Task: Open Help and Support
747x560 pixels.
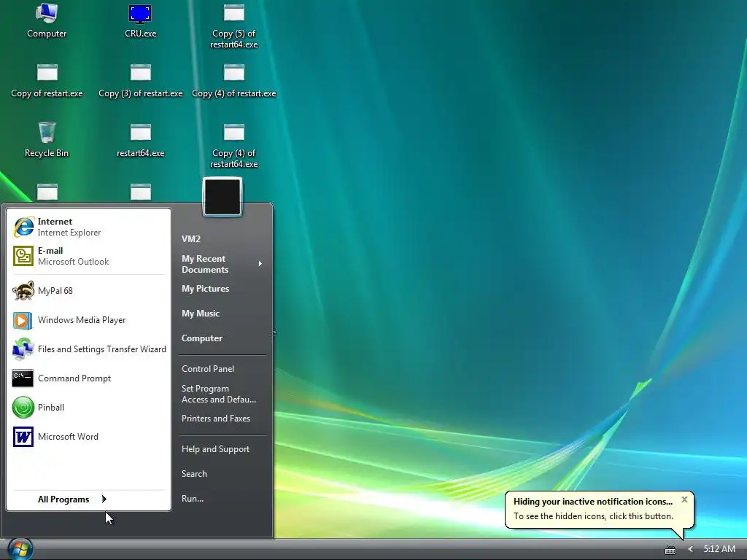Action: click(222, 449)
